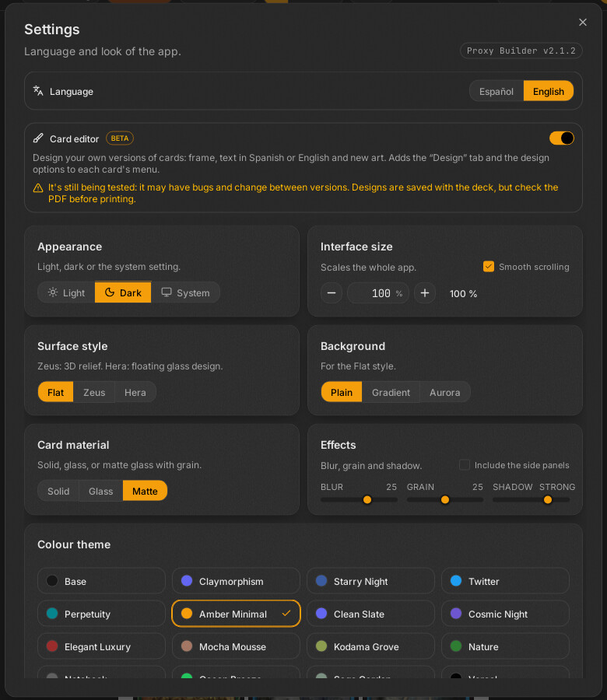The image size is (607, 700).
Task: Click the Card editor pencil icon
Action: point(38,138)
